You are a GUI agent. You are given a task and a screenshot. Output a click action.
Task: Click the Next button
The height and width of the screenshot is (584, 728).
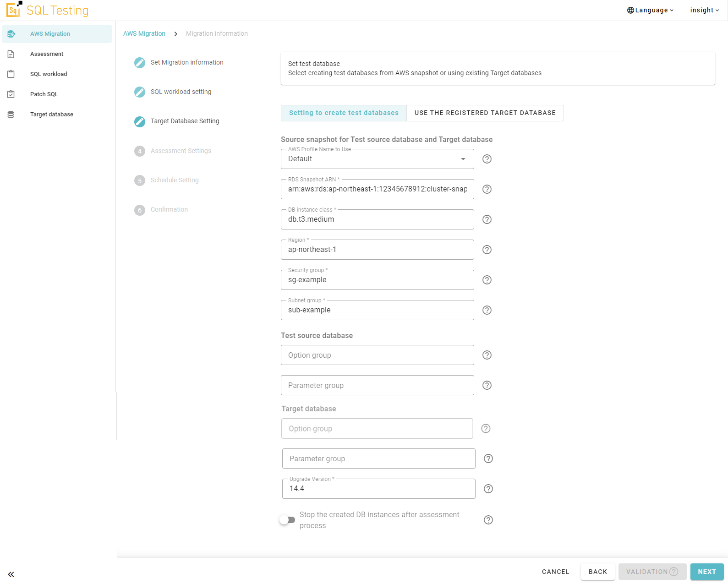[707, 572]
